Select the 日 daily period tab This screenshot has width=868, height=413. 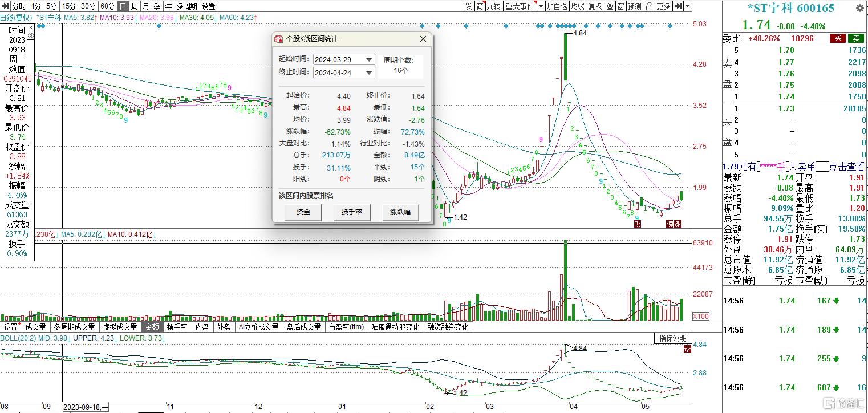coord(123,6)
